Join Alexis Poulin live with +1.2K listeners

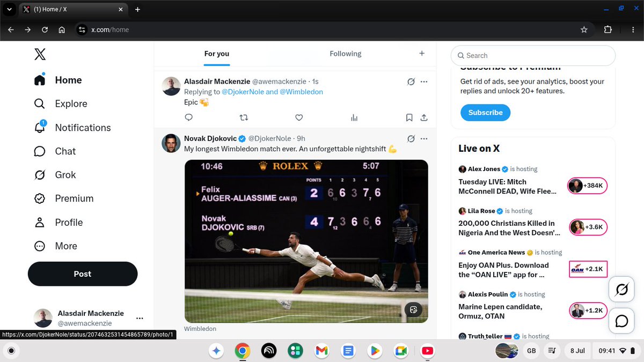coord(588,311)
